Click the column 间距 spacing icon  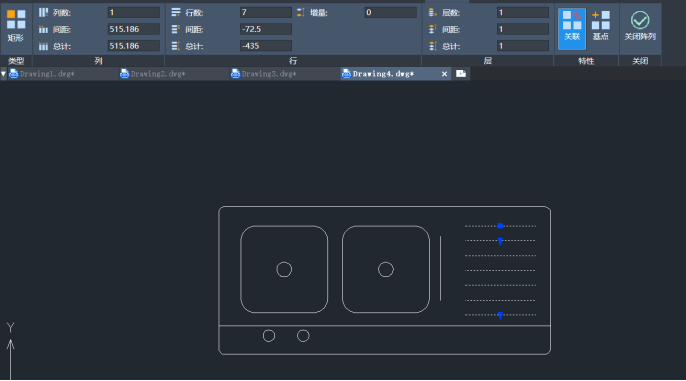(43, 29)
